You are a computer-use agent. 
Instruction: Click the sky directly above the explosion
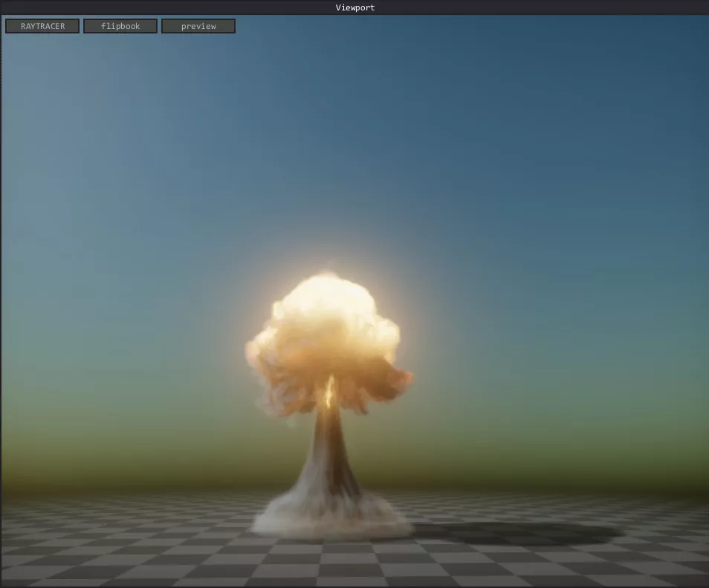pos(327,186)
